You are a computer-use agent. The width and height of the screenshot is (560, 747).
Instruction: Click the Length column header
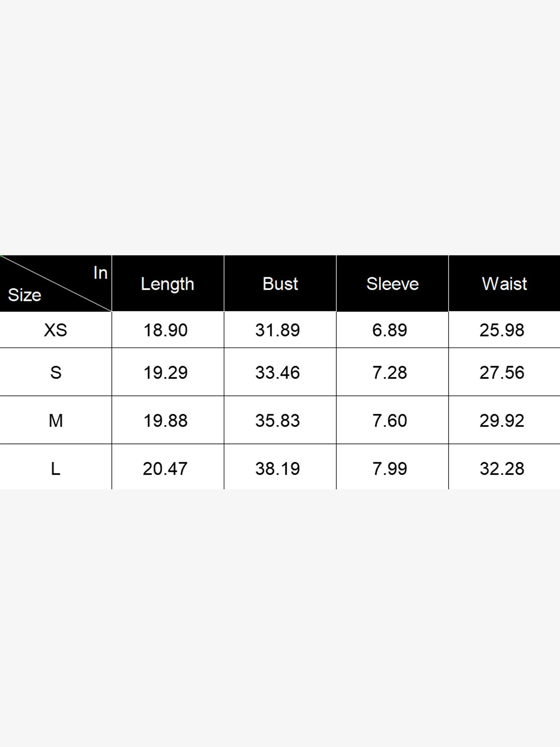[167, 284]
